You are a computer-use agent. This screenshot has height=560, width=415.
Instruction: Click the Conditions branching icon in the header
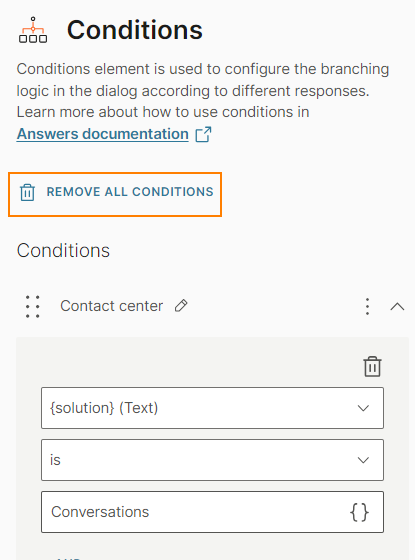33,30
